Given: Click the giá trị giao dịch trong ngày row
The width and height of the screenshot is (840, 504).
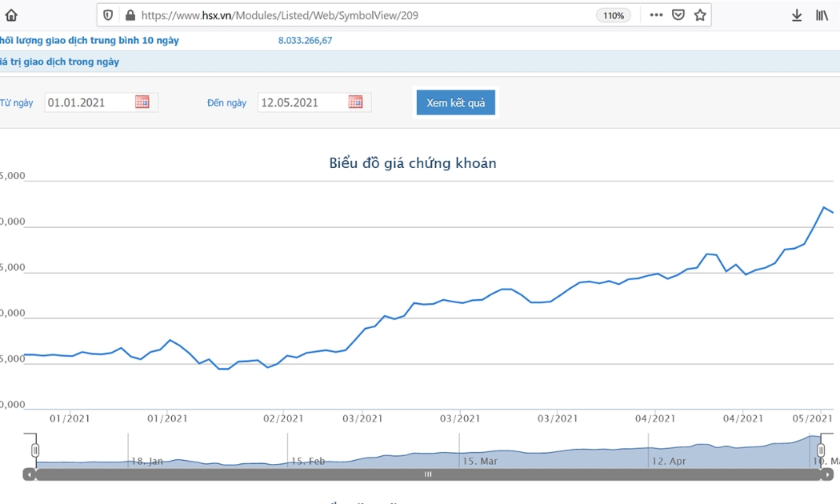Looking at the screenshot, I should [420, 62].
